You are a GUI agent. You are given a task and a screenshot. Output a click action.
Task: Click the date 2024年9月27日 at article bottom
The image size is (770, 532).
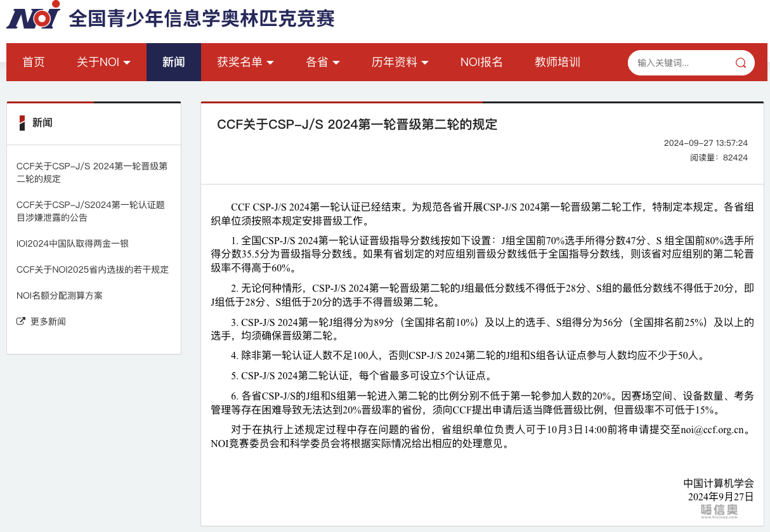tap(721, 496)
